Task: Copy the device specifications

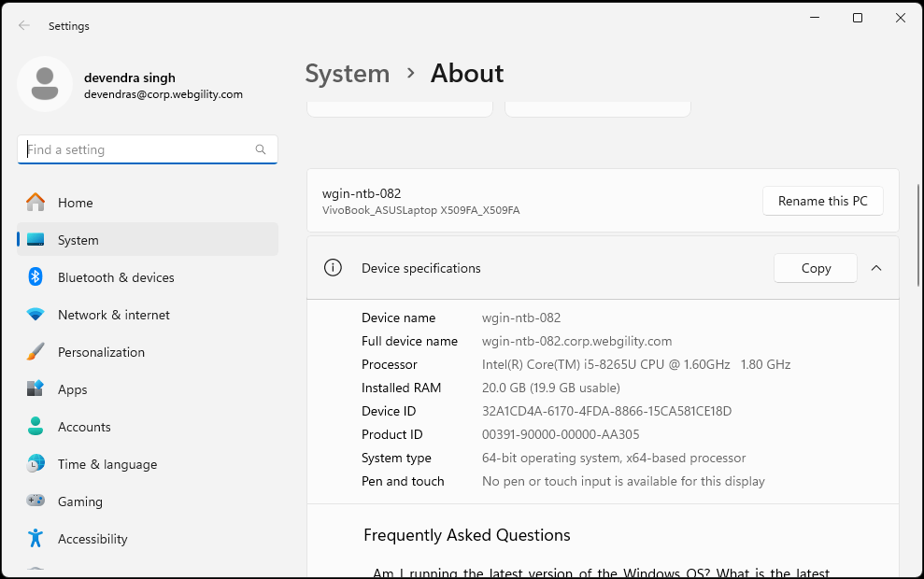Action: pyautogui.click(x=816, y=268)
